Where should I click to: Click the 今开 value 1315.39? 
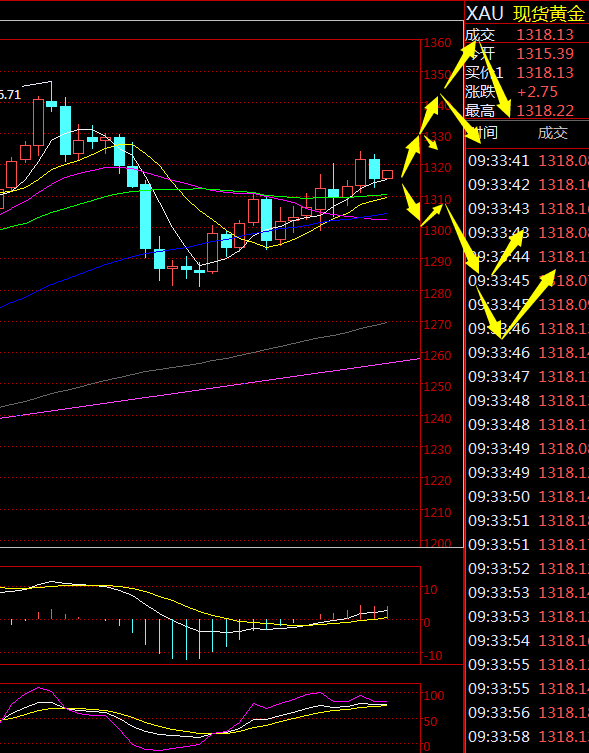(545, 53)
